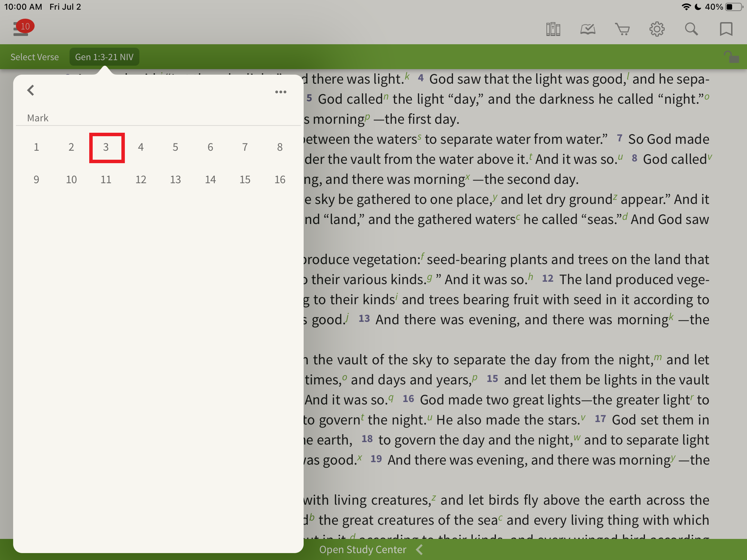Open the reading plan icon
This screenshot has height=560, width=747.
pos(588,29)
